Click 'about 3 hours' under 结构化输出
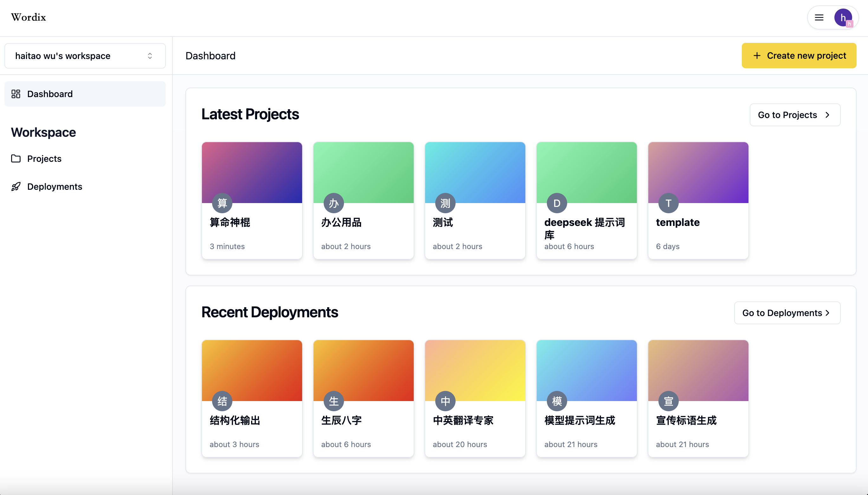This screenshot has width=868, height=495. (x=234, y=444)
